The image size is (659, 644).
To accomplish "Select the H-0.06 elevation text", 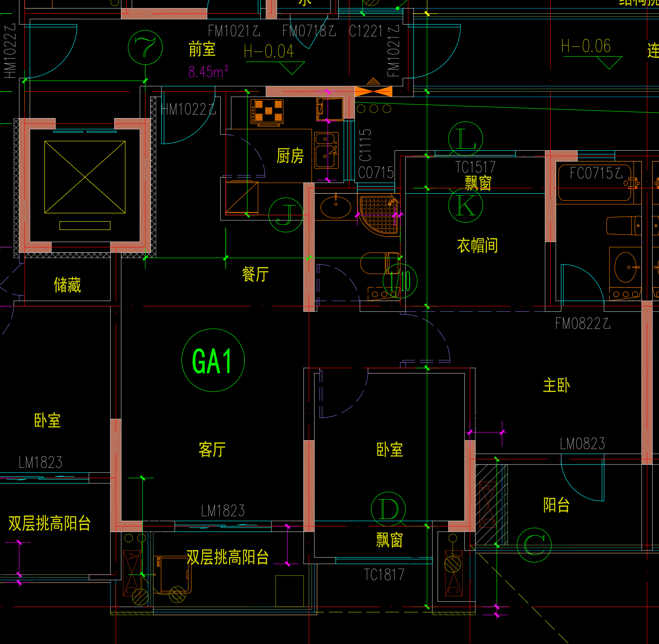I will click(586, 46).
